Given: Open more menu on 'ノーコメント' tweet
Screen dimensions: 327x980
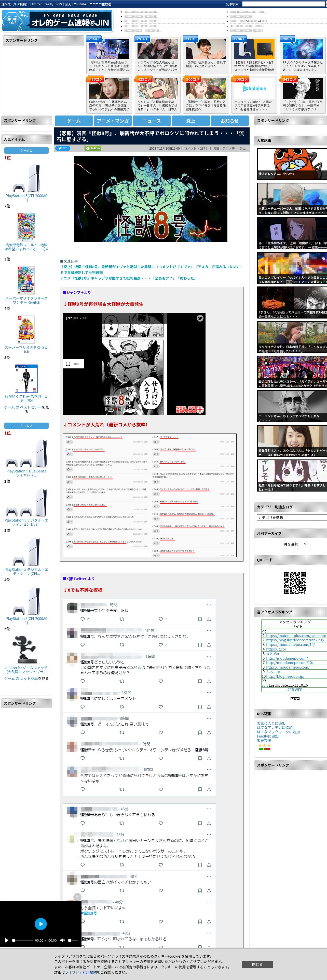Looking at the screenshot, I should [x=209, y=693].
